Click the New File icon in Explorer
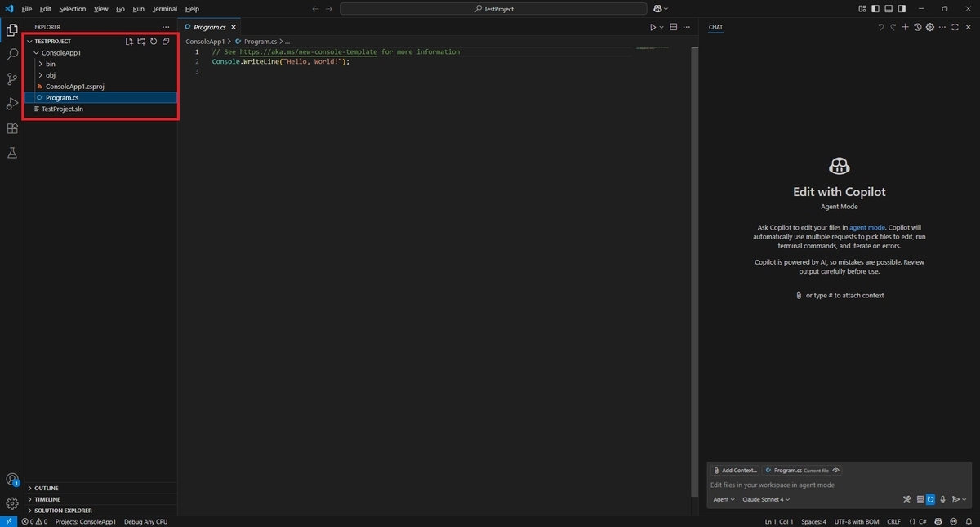This screenshot has width=980, height=527. click(x=129, y=41)
